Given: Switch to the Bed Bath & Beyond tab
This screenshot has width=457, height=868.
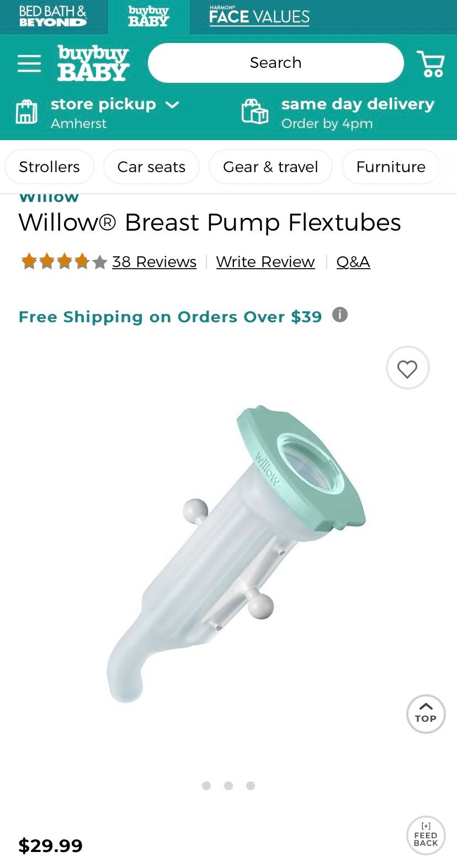Looking at the screenshot, I should point(53,17).
